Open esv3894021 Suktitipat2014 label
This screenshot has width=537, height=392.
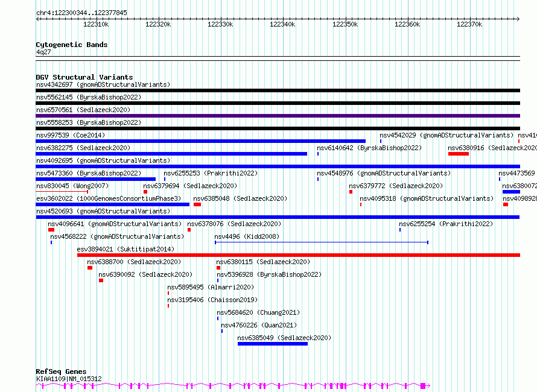pos(126,249)
